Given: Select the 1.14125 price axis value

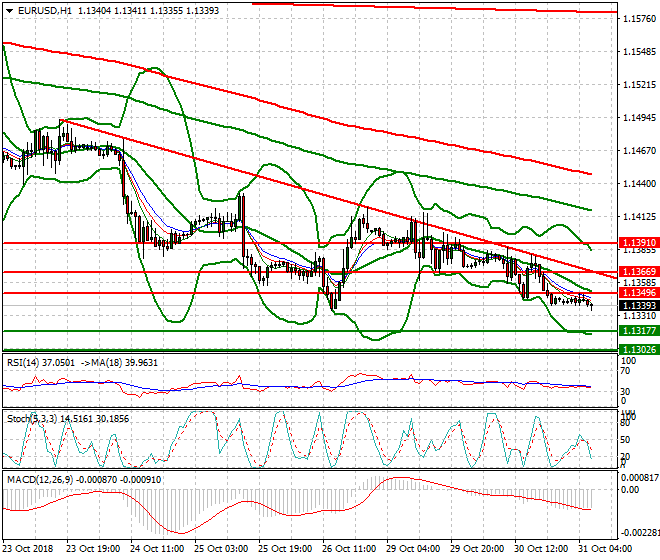Looking at the screenshot, I should [639, 216].
